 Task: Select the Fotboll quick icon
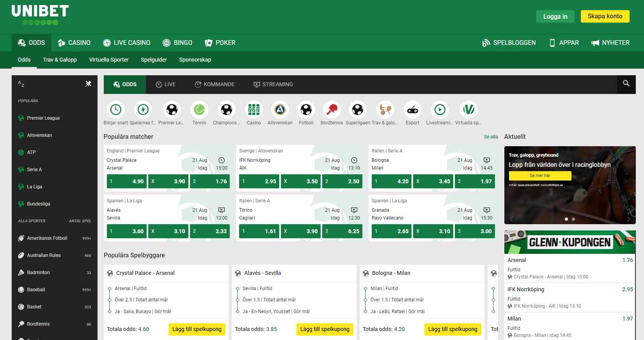coord(306,110)
